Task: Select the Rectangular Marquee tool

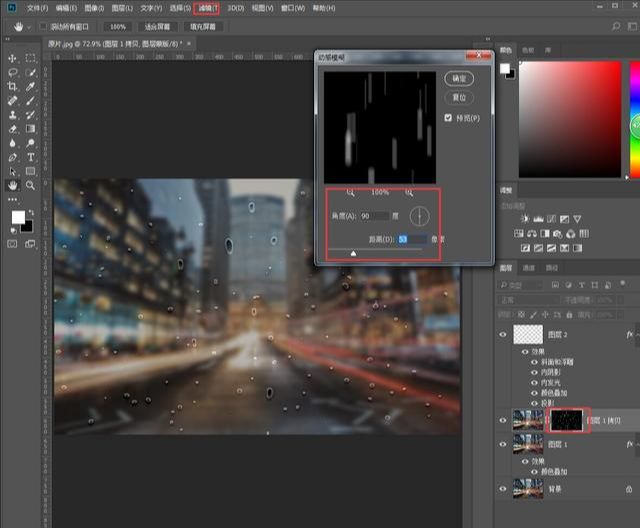Action: pyautogui.click(x=30, y=58)
